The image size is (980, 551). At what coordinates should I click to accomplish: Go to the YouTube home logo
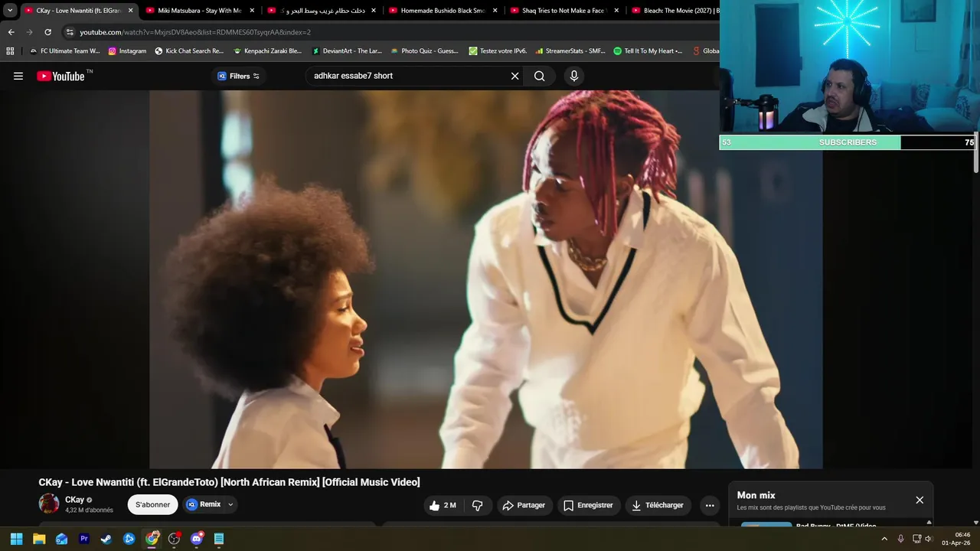click(x=60, y=76)
